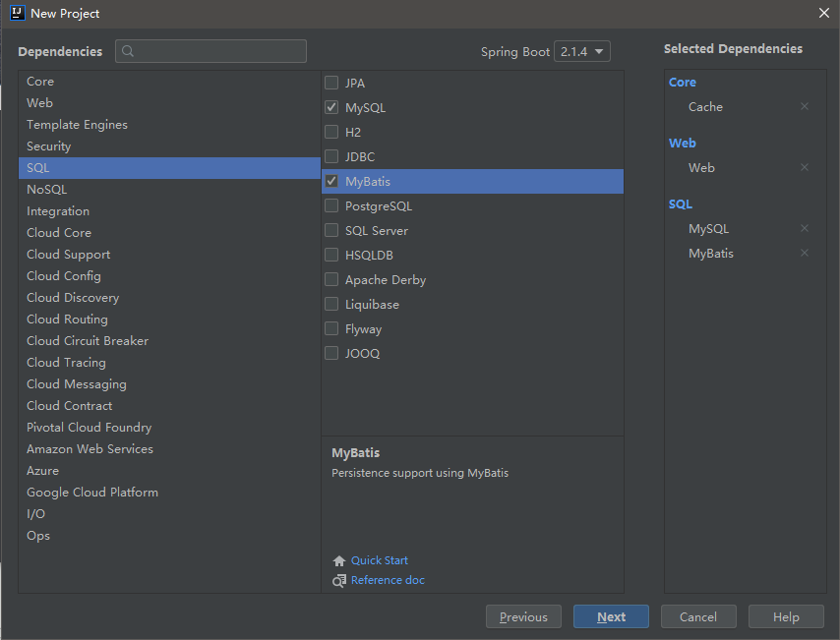Image resolution: width=840 pixels, height=640 pixels.
Task: Choose the Security category
Action: pyautogui.click(x=169, y=146)
